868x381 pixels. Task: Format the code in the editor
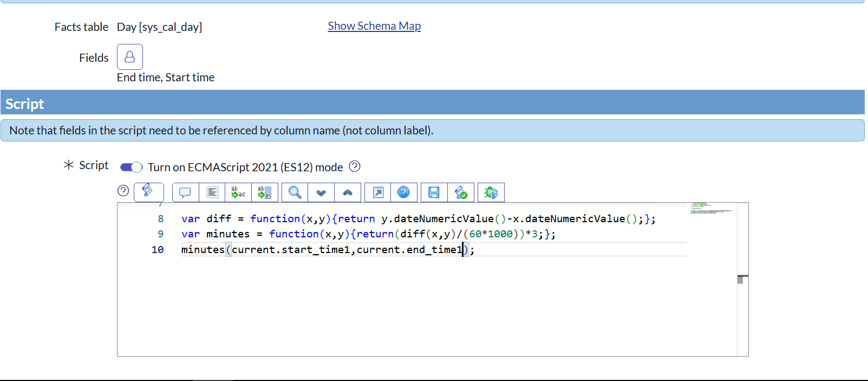pyautogui.click(x=212, y=192)
